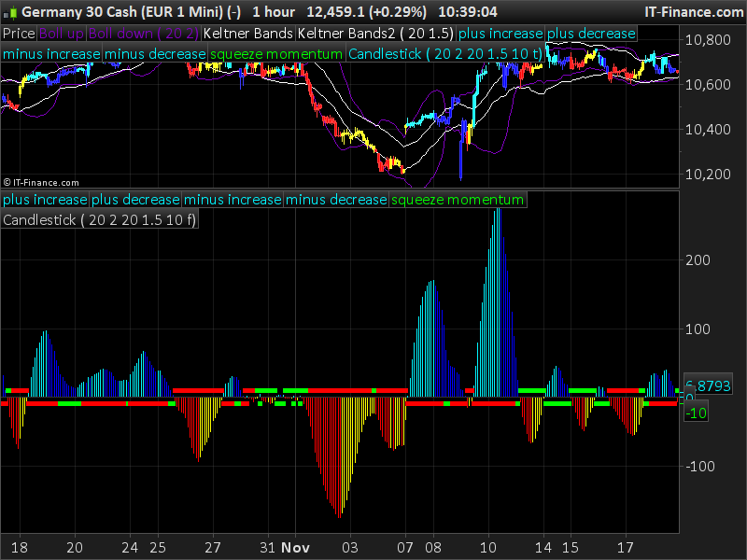This screenshot has width=747, height=560.
Task: Click the candlestick chart icon beside Germany 30 title
Action: click(10, 12)
